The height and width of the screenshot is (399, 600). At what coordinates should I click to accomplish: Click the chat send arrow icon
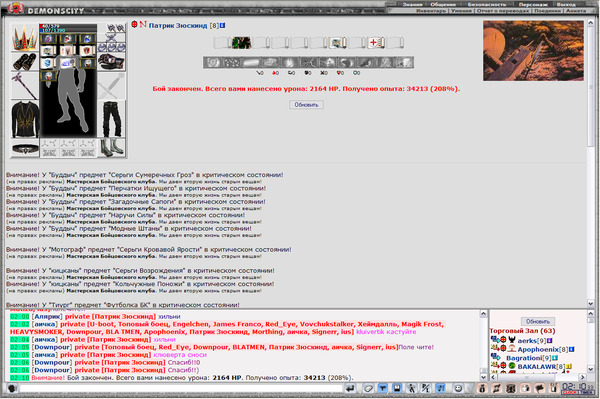coord(350,389)
